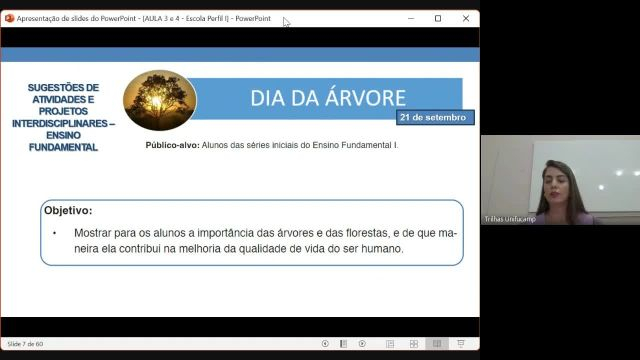Click the DIA DA ÁRVORE title banner
The width and height of the screenshot is (640, 360).
[x=327, y=98]
